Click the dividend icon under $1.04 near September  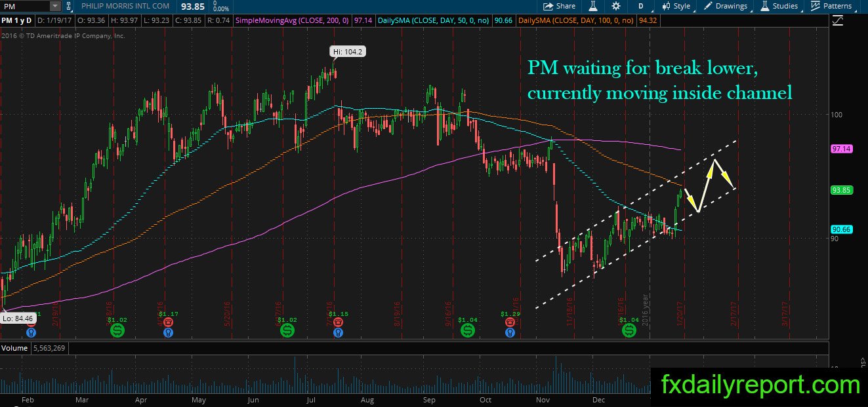[468, 331]
